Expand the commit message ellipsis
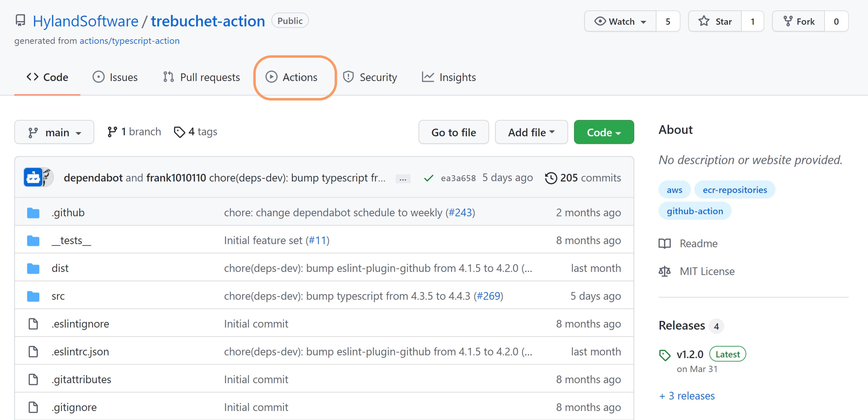The width and height of the screenshot is (868, 420). pos(403,179)
